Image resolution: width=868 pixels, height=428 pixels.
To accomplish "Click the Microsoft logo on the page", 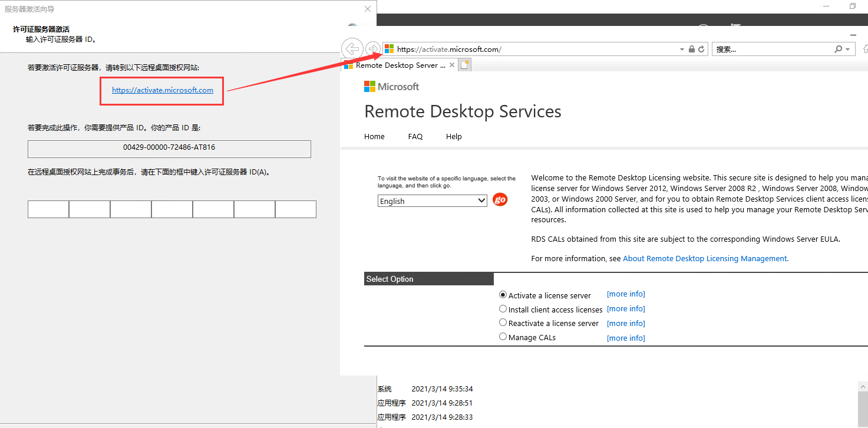I will pyautogui.click(x=392, y=87).
